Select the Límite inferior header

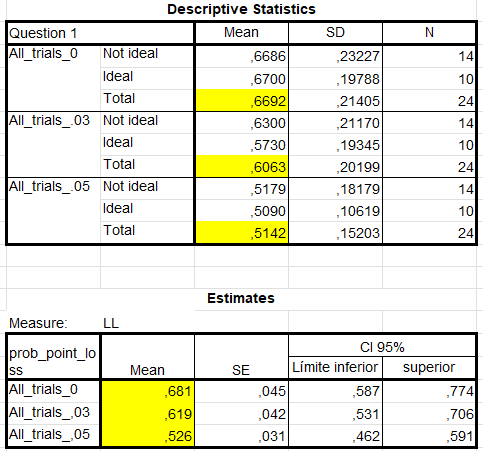pyautogui.click(x=335, y=367)
